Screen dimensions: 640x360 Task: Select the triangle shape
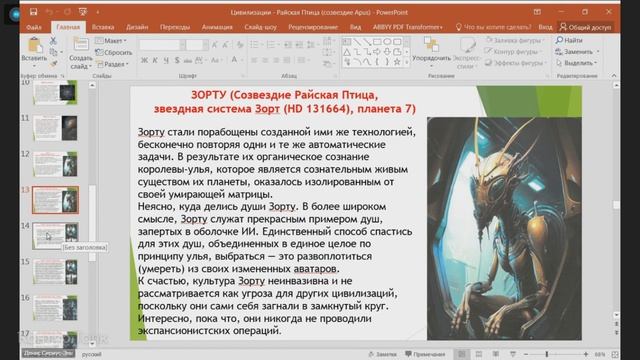347,52
